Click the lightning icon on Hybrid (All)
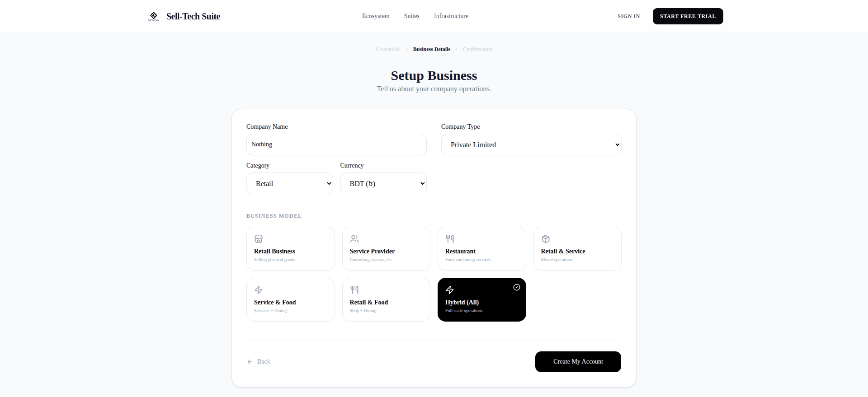 click(x=450, y=290)
